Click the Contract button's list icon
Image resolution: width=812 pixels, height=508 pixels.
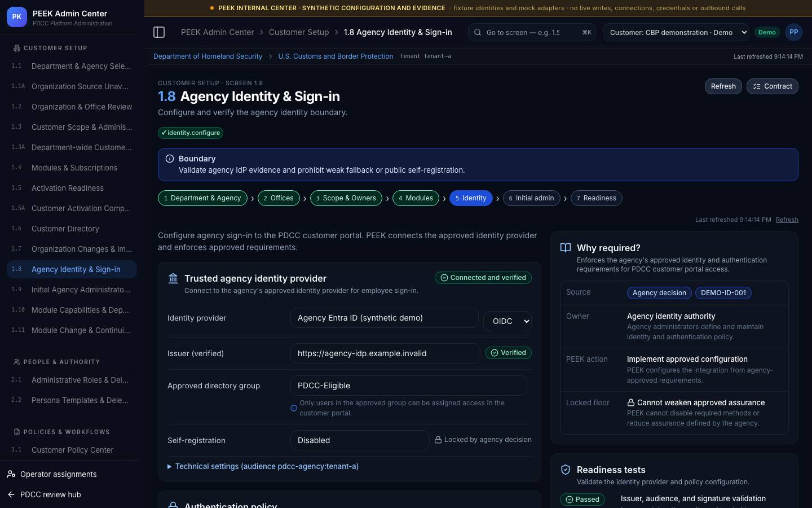click(x=757, y=86)
